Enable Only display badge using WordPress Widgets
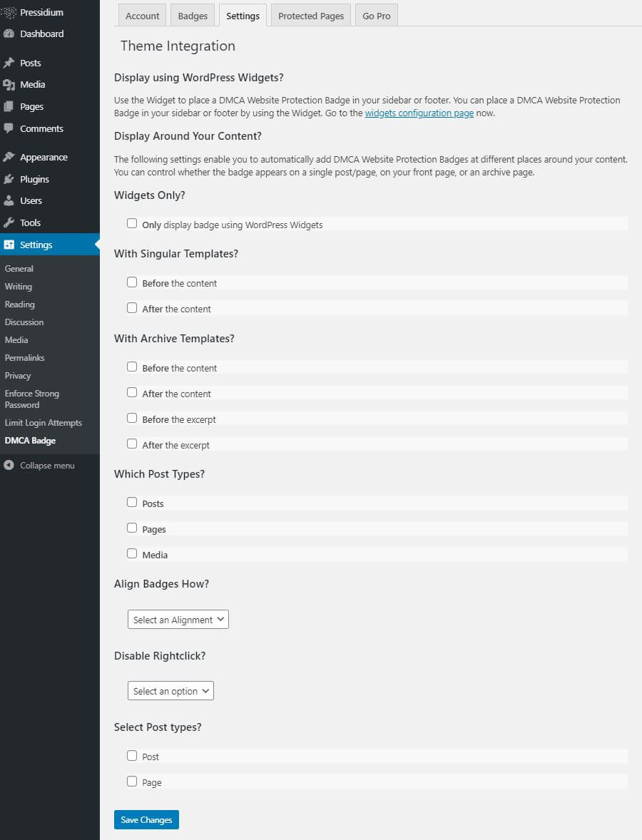The height and width of the screenshot is (840, 642). (132, 223)
